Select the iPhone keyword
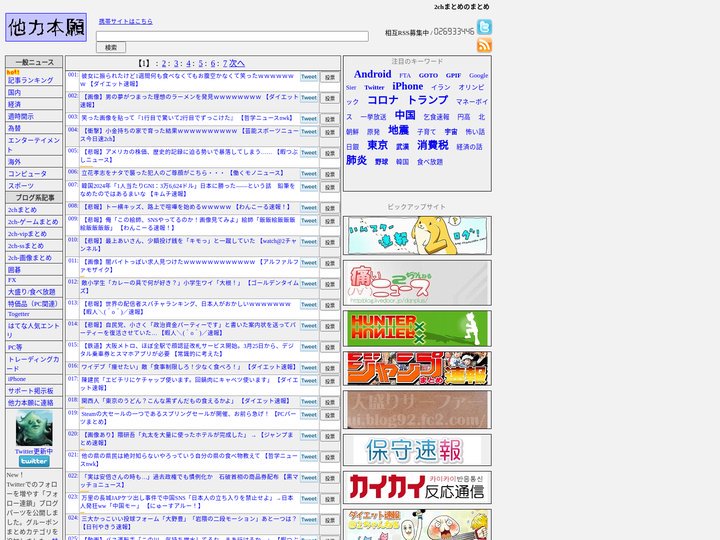Viewport: 720px width, 540px height. coord(408,86)
